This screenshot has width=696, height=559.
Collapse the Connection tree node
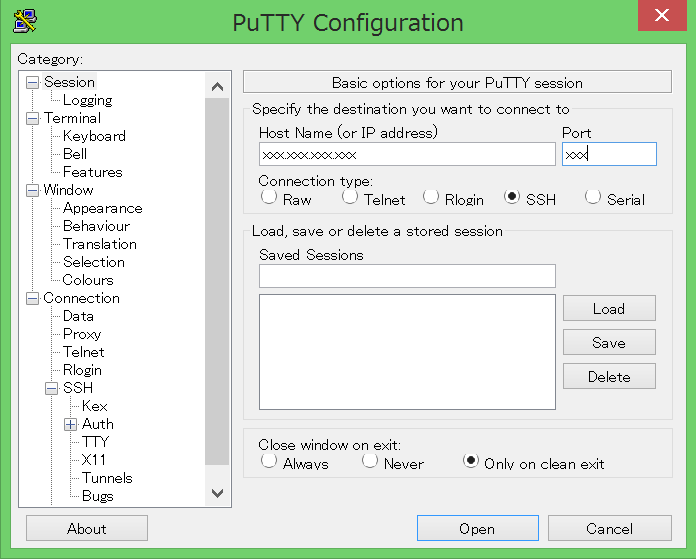32,298
